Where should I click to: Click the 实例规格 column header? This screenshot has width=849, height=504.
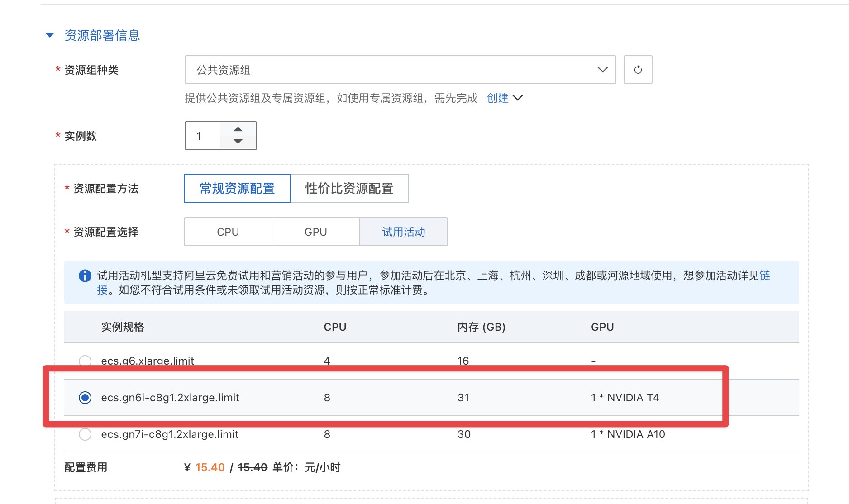(x=123, y=327)
